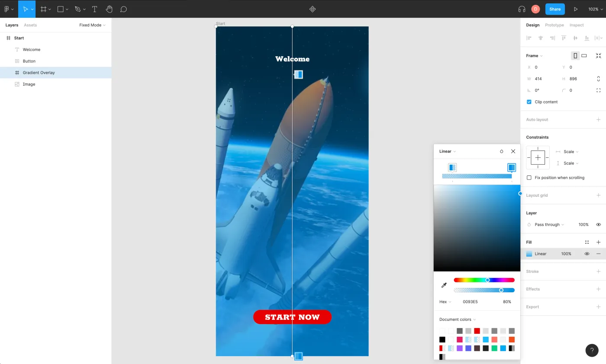This screenshot has width=606, height=364.
Task: Click the hue slider handle
Action: click(487, 280)
